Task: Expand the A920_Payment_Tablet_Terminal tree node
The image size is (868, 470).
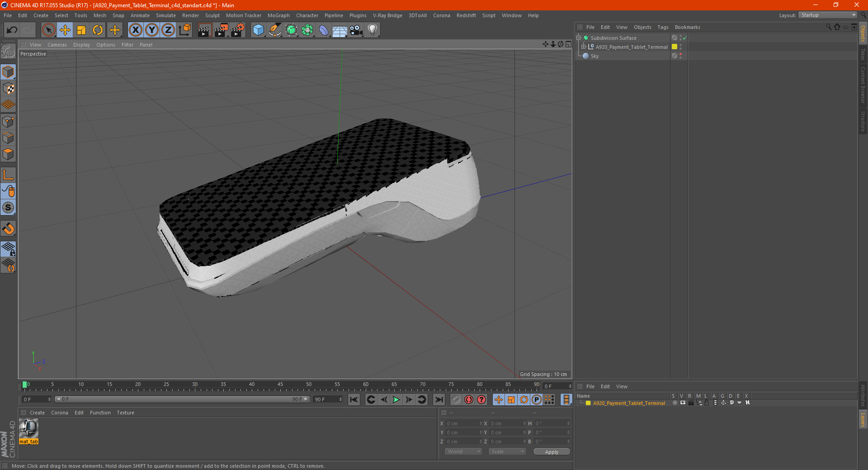Action: (584, 47)
